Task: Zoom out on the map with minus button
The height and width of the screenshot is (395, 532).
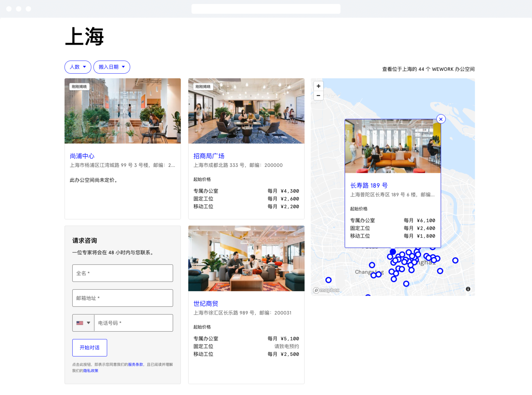Action: pos(318,96)
